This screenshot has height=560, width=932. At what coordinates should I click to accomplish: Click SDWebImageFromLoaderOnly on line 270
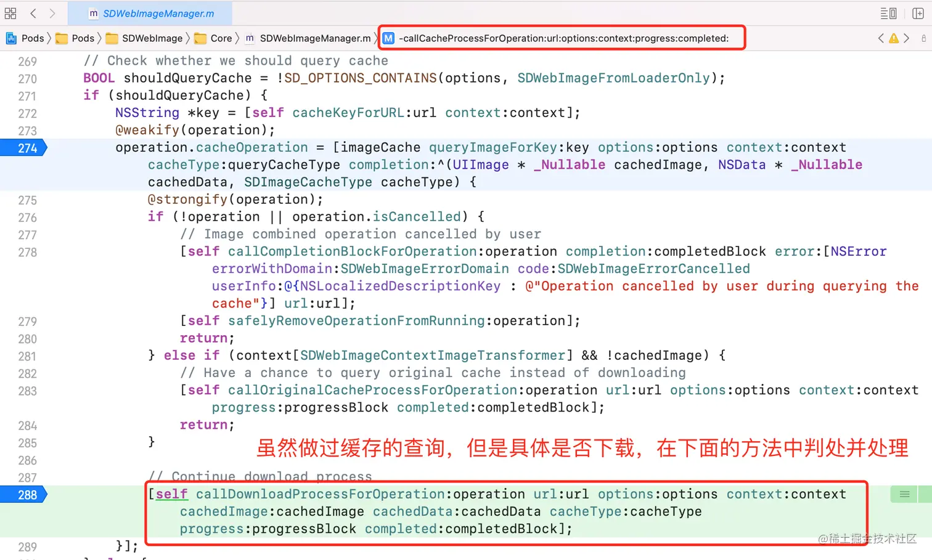pyautogui.click(x=613, y=78)
